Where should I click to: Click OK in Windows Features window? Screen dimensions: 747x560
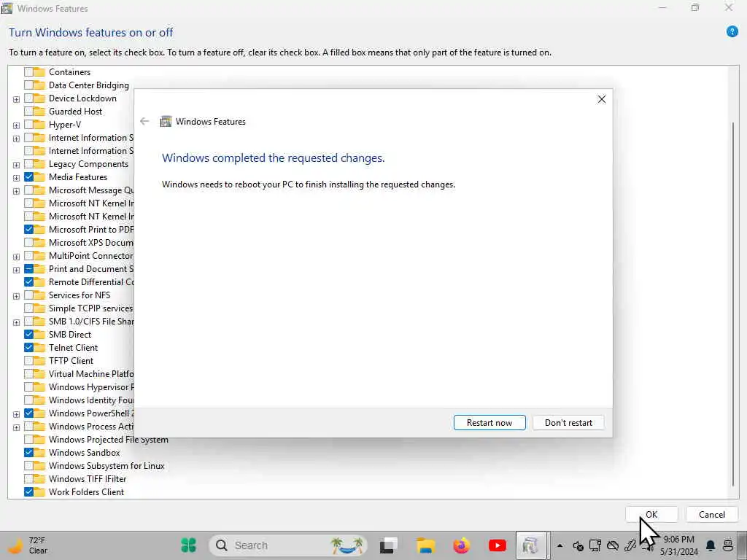651,515
